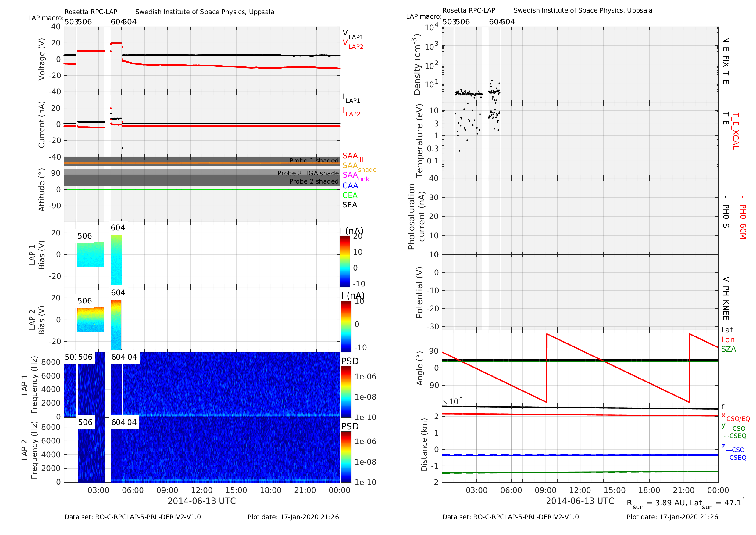The height and width of the screenshot is (535, 756).
Task: Click the 'Probe 2 shaded' annotation
Action: [x=314, y=181]
